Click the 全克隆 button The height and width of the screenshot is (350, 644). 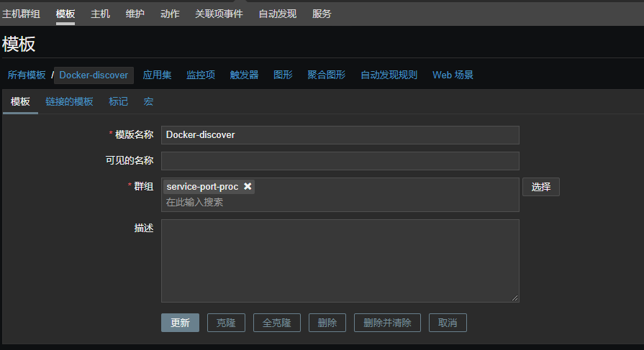pyautogui.click(x=277, y=323)
